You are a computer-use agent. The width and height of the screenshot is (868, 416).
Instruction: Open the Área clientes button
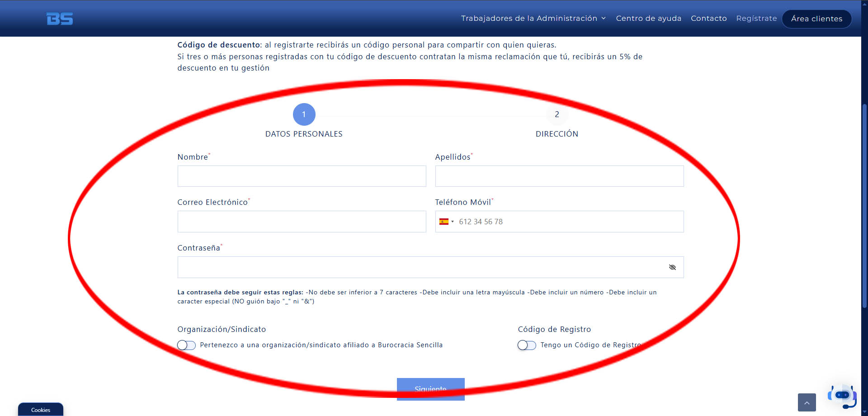[816, 19]
